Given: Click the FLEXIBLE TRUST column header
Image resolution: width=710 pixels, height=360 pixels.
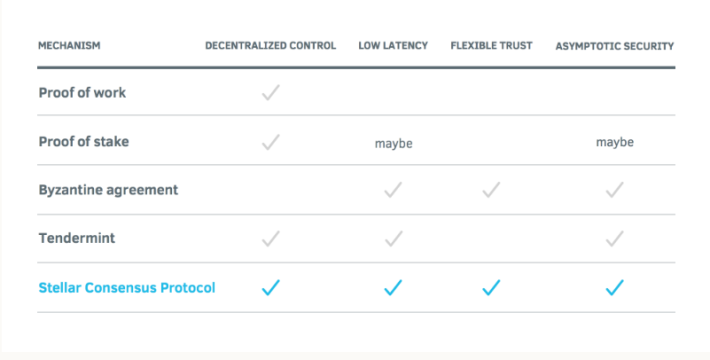Looking at the screenshot, I should point(491,45).
